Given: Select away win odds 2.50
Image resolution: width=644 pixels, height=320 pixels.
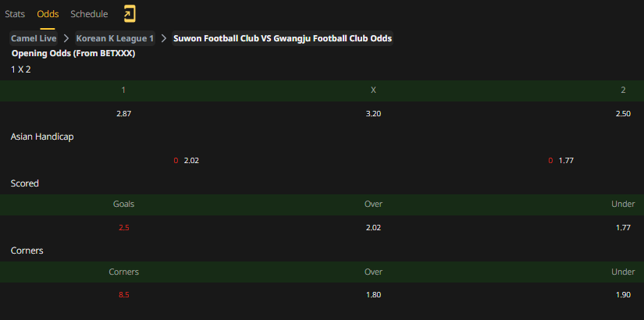Looking at the screenshot, I should point(623,114).
